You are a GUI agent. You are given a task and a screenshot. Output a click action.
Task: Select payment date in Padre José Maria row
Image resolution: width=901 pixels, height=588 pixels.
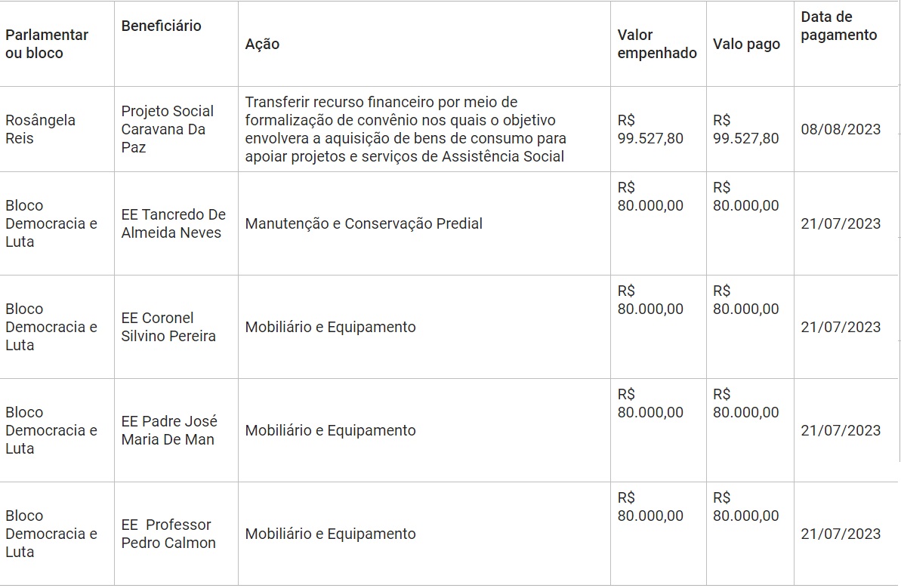click(x=841, y=430)
